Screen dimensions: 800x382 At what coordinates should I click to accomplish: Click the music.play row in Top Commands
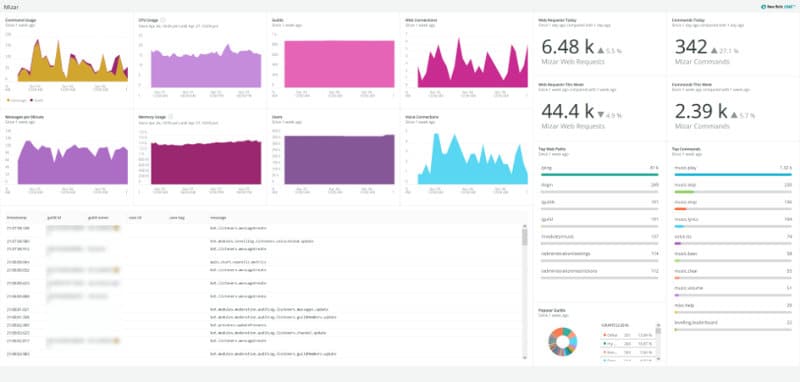733,170
